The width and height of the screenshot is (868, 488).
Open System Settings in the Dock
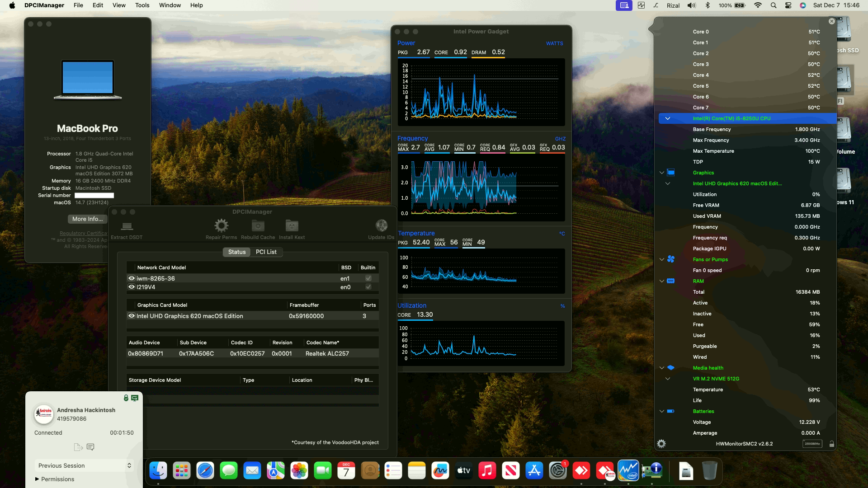[558, 471]
